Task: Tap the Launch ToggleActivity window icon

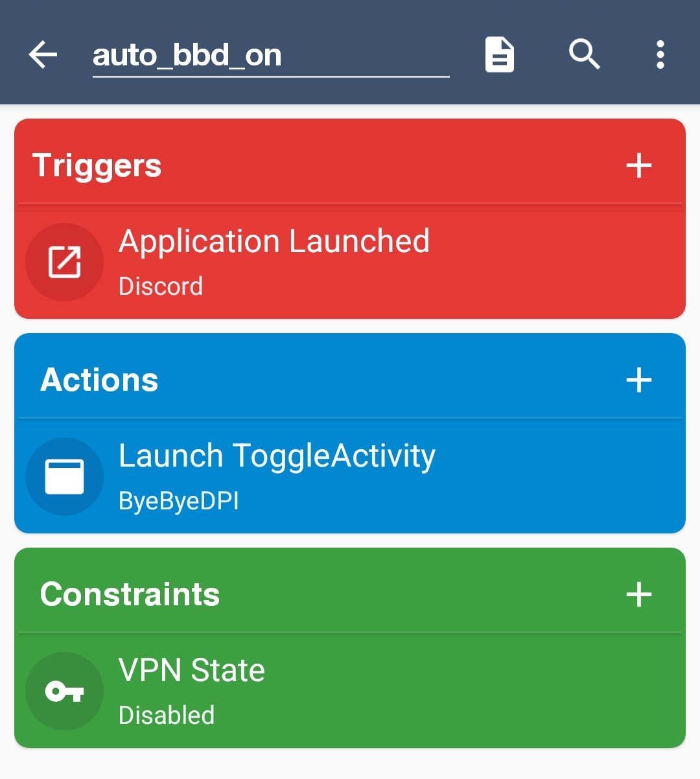Action: (x=64, y=476)
